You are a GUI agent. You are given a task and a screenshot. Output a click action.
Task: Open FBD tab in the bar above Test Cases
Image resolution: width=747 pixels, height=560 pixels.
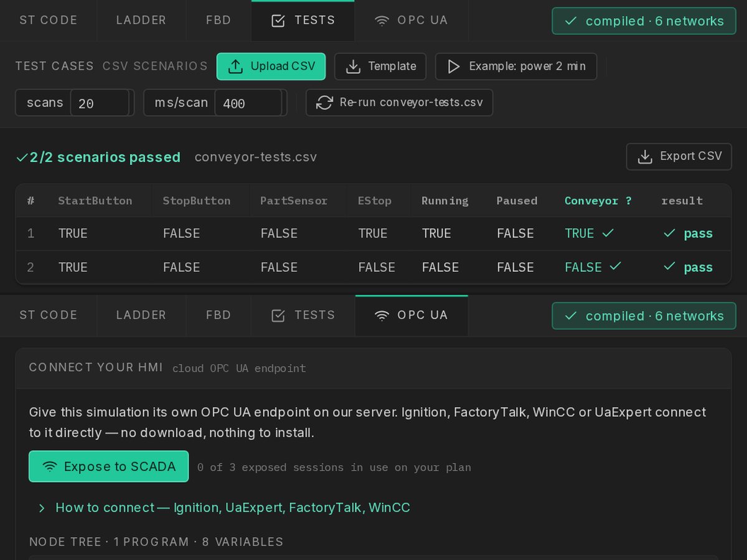pos(218,20)
